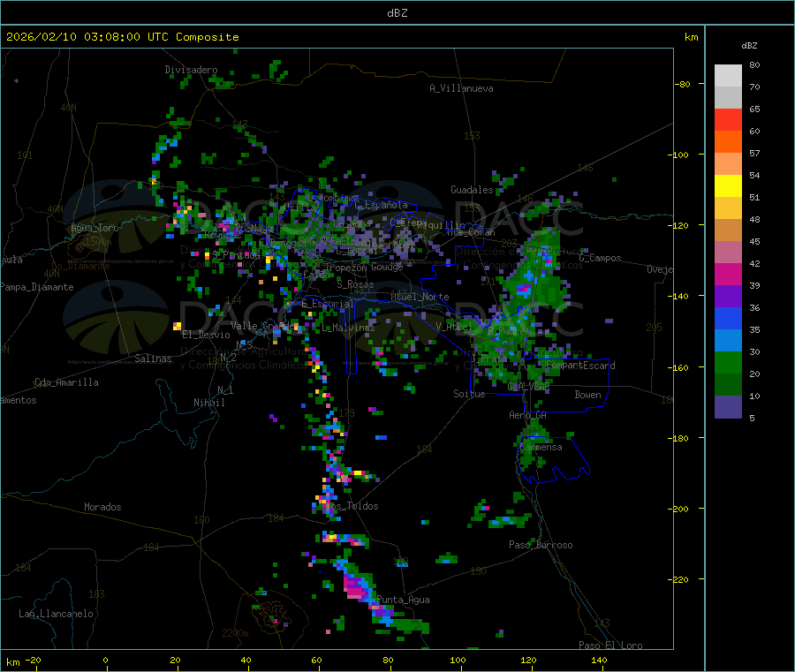Click the A_Villanueva location label
This screenshot has width=795, height=672.
point(461,88)
